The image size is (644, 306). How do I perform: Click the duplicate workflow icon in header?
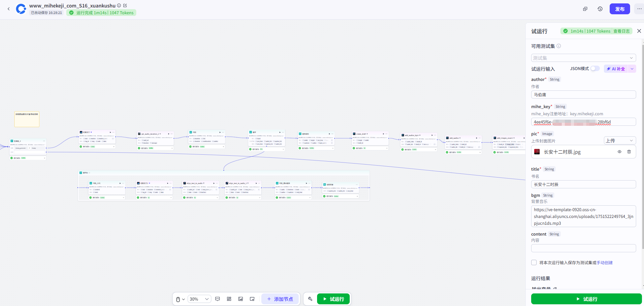click(x=585, y=9)
